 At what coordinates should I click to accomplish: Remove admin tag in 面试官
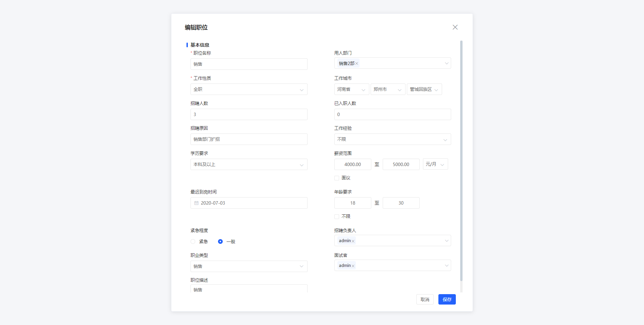click(353, 266)
